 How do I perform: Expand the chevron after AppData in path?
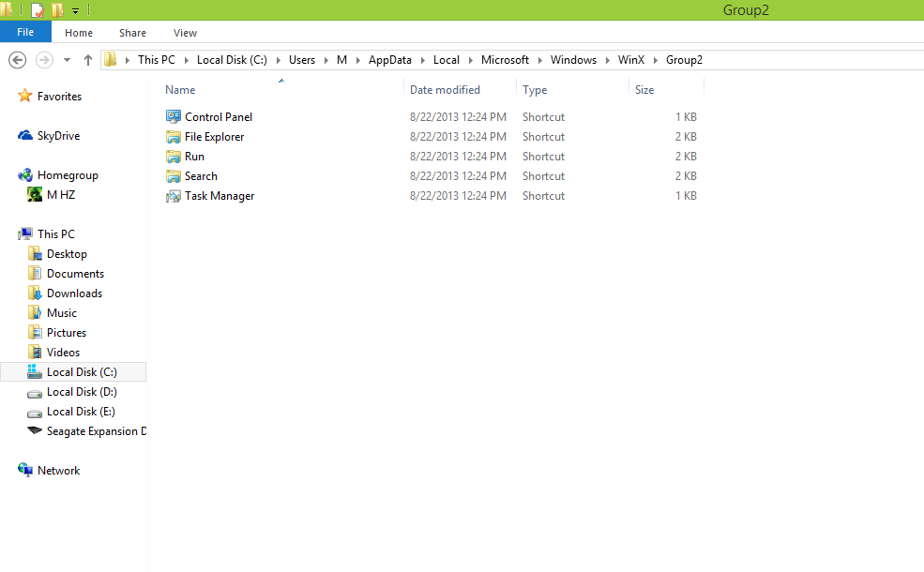coord(422,60)
